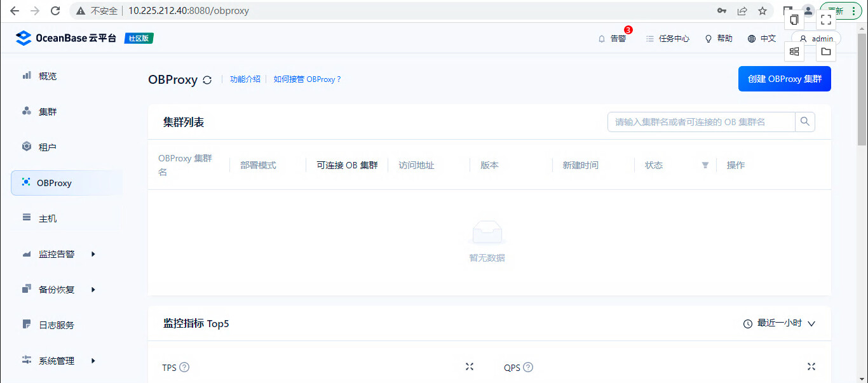
Task: Focus the cluster name search input
Action: click(x=702, y=122)
